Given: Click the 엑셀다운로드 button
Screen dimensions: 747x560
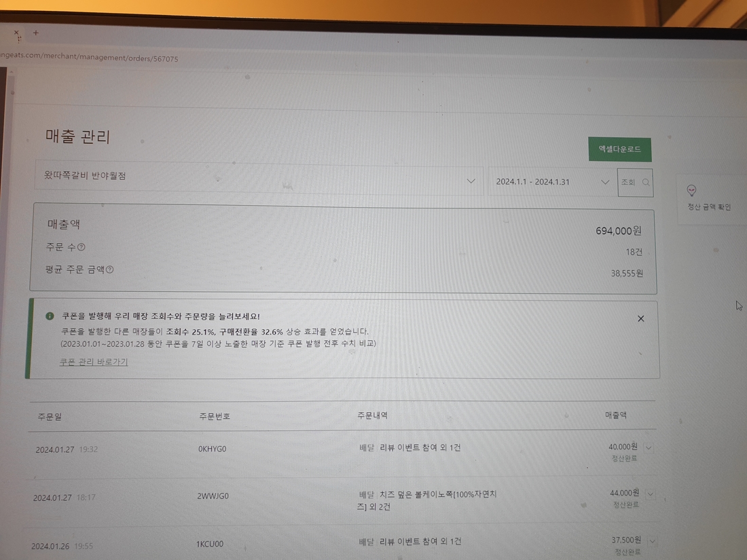Looking at the screenshot, I should click(619, 149).
